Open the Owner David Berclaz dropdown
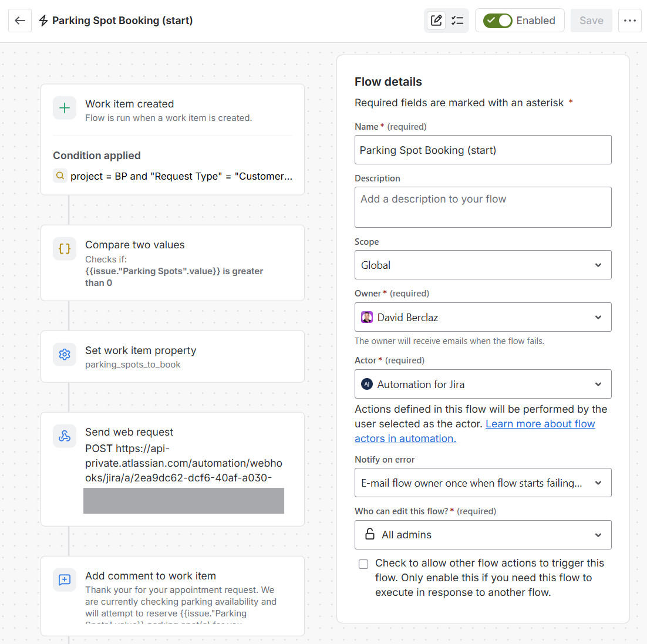Screen dimensions: 647x644 point(483,317)
